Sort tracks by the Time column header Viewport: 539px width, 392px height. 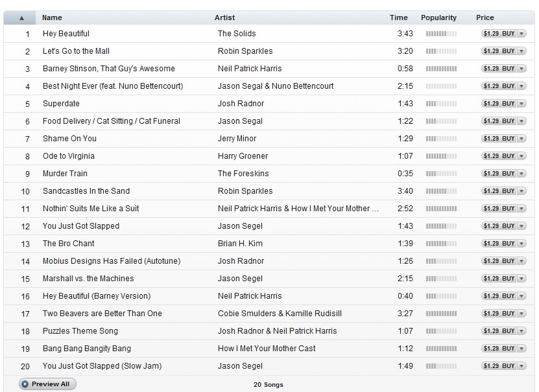[x=398, y=17]
